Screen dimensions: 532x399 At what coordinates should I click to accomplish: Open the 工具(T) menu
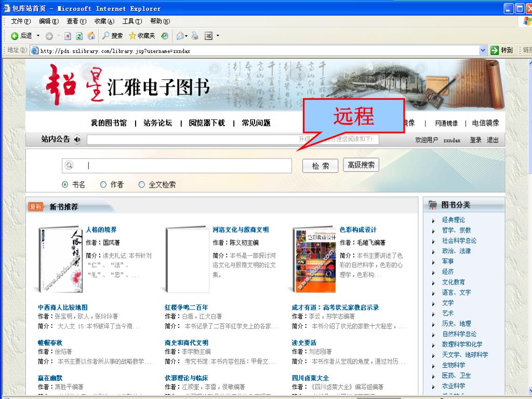(132, 21)
